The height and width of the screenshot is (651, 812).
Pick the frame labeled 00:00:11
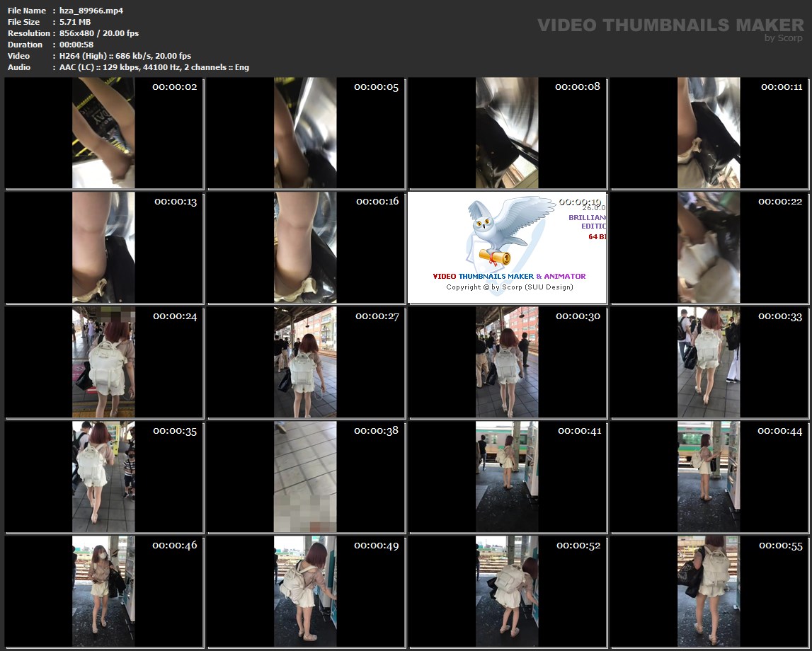[x=709, y=133]
